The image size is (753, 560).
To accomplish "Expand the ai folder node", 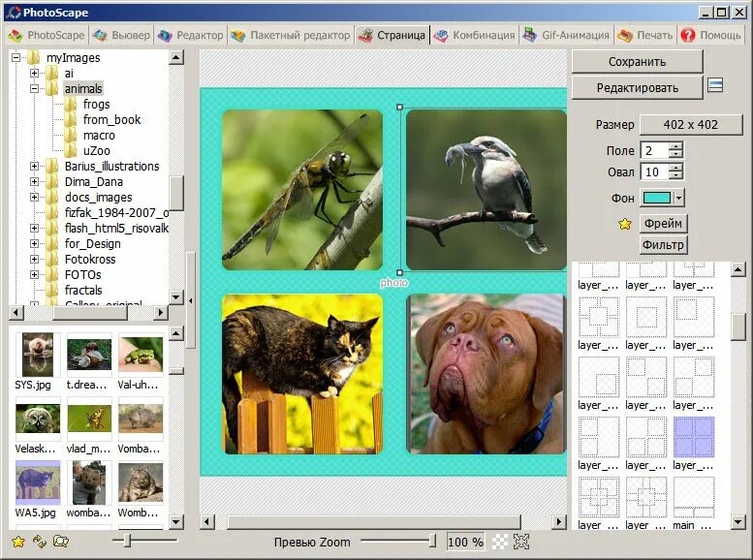I will click(34, 73).
